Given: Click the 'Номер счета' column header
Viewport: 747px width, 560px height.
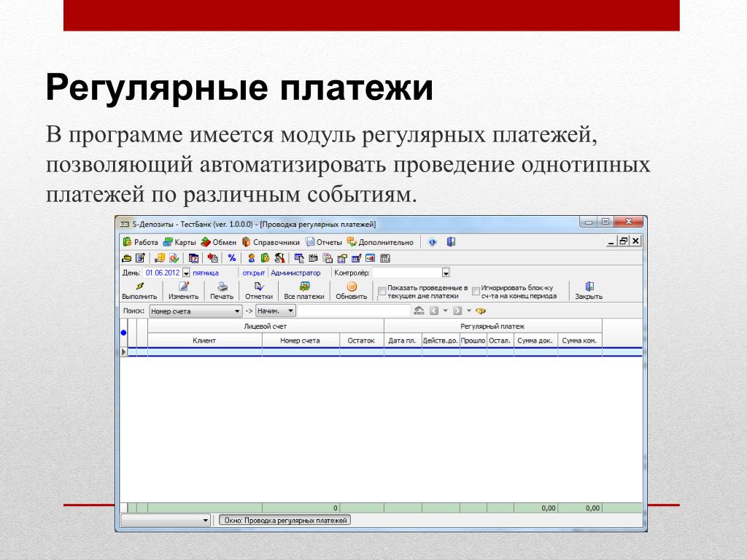Looking at the screenshot, I should click(300, 341).
